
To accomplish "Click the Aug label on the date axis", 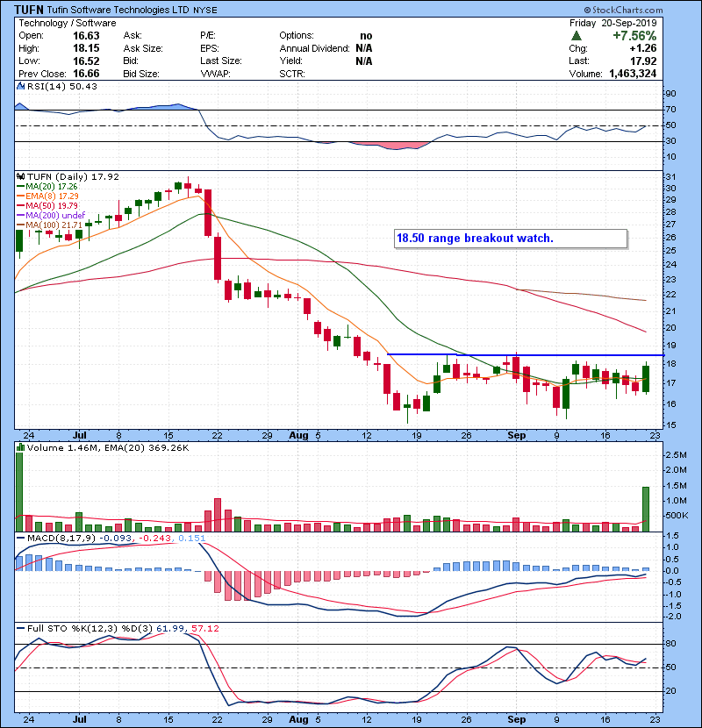I will click(298, 434).
